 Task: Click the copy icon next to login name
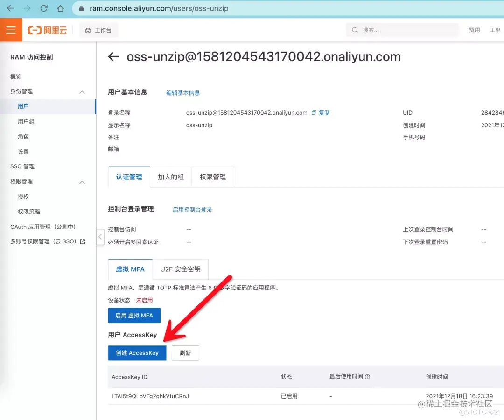pos(314,113)
